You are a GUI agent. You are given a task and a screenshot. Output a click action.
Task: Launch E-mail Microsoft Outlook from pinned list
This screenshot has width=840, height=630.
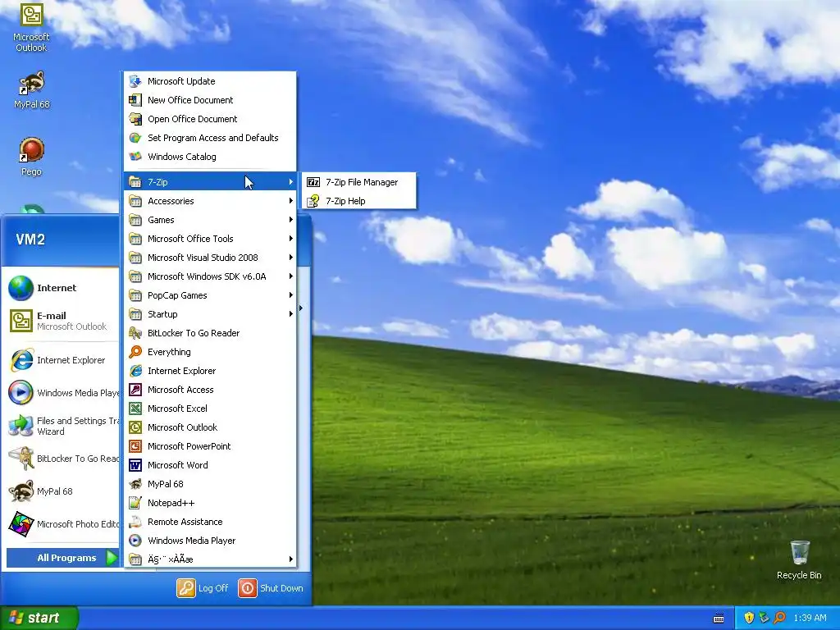(x=62, y=321)
